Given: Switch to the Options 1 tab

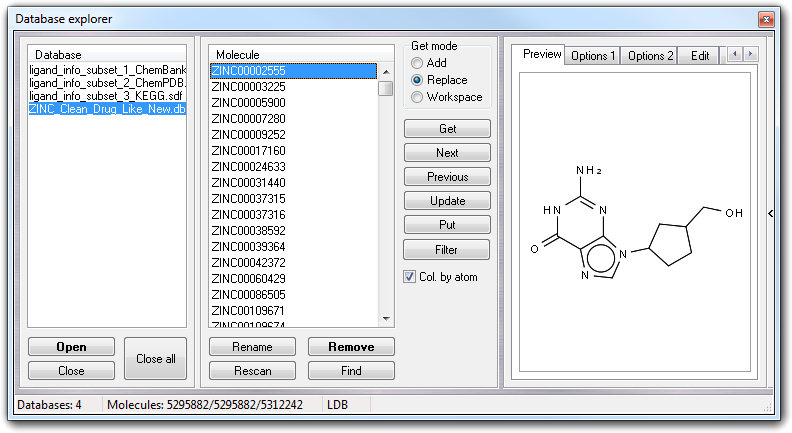Looking at the screenshot, I should click(x=593, y=56).
